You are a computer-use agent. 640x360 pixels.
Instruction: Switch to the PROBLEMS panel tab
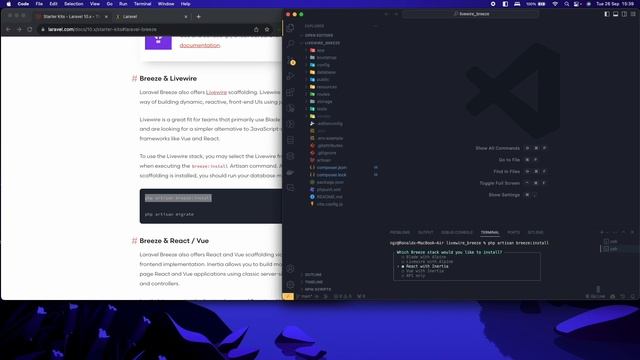pos(400,232)
